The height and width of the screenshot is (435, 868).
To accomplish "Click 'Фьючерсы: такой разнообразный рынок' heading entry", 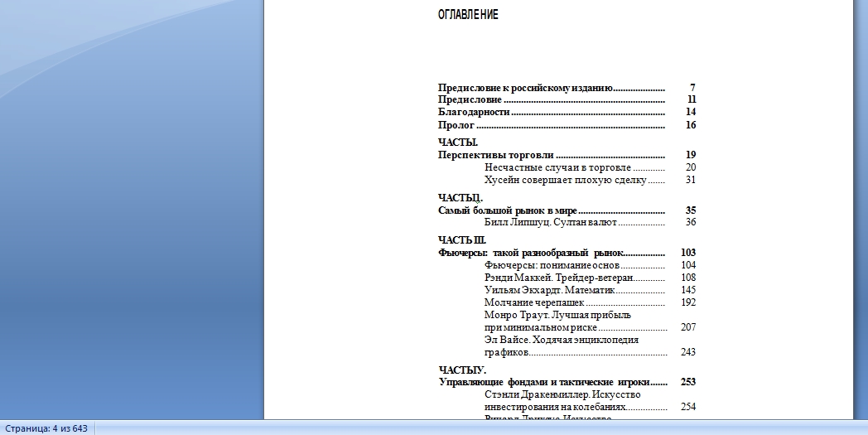I will [x=530, y=252].
